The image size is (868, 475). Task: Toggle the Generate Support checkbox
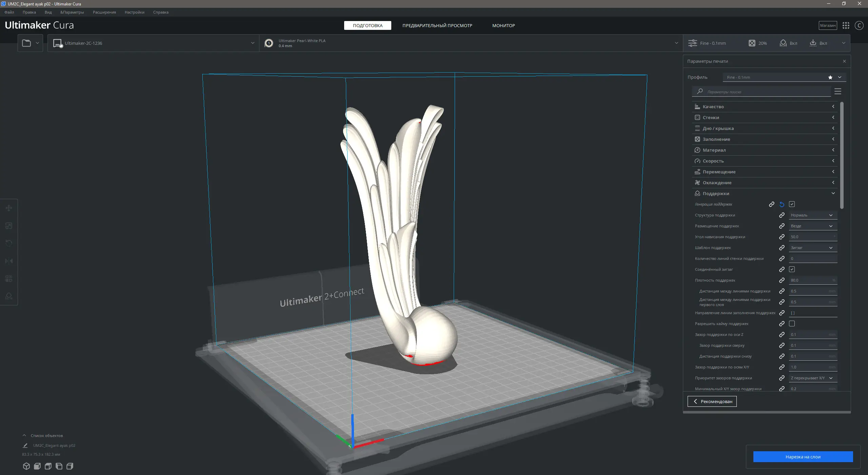pyautogui.click(x=792, y=204)
